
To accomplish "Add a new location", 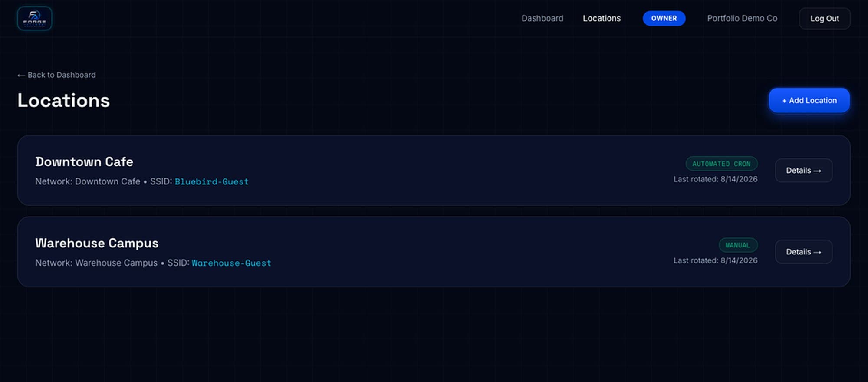I will point(809,100).
